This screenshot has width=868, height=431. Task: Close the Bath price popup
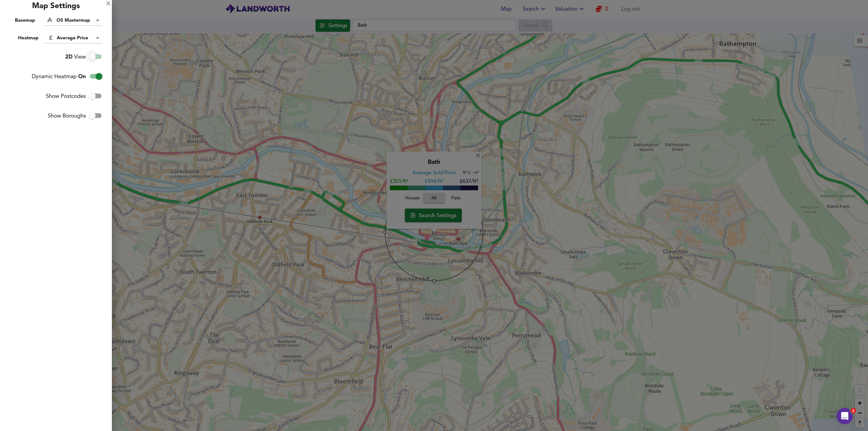[x=477, y=155]
